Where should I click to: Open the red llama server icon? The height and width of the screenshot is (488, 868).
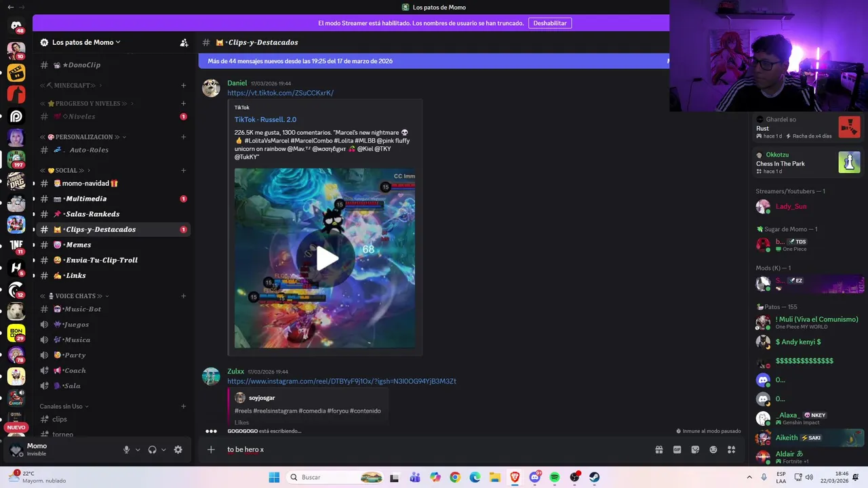(16, 94)
